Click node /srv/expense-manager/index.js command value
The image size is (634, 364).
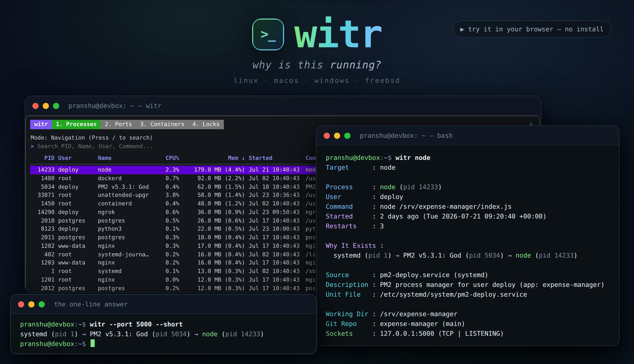click(446, 207)
